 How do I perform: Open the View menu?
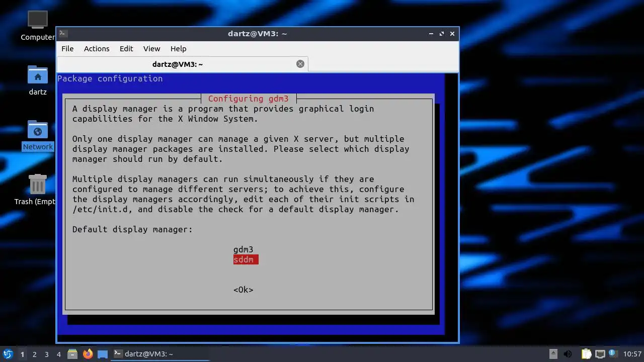coord(151,49)
